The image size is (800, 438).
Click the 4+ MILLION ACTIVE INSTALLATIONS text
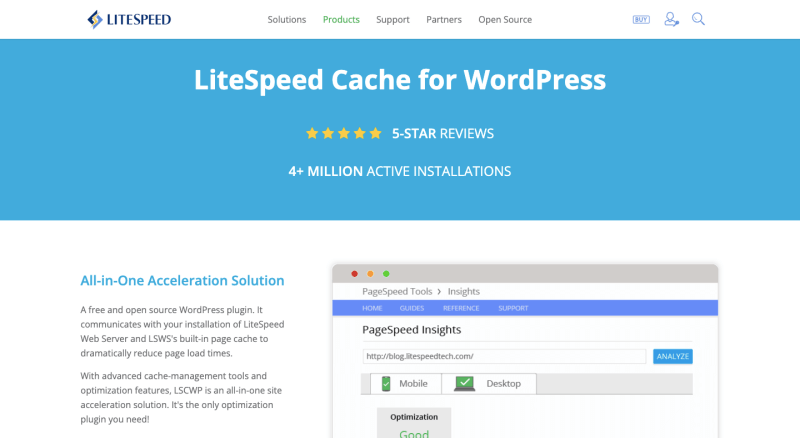[x=399, y=171]
